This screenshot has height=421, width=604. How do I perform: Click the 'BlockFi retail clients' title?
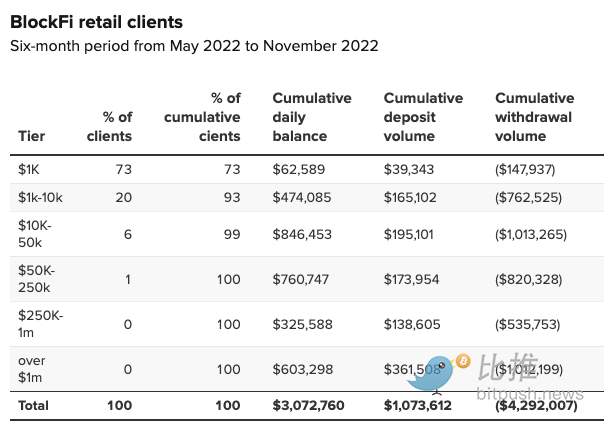click(x=96, y=22)
